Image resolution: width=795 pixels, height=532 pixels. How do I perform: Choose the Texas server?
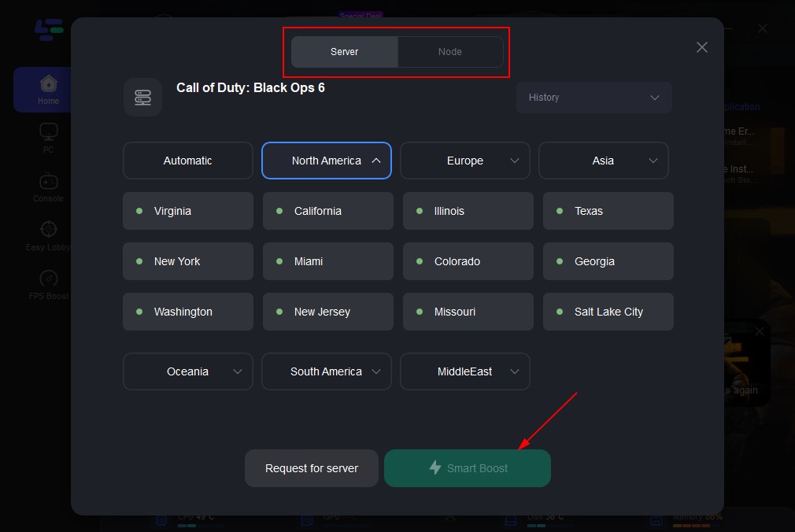coord(608,211)
